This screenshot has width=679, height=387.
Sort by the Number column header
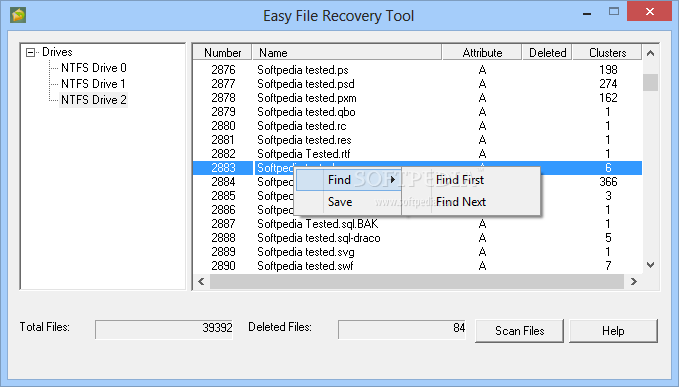(x=223, y=52)
